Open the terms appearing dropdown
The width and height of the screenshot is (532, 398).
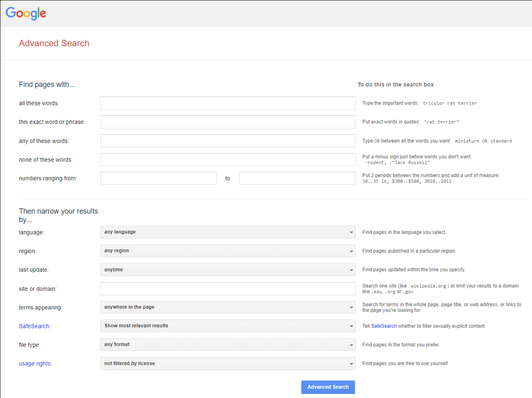(227, 307)
